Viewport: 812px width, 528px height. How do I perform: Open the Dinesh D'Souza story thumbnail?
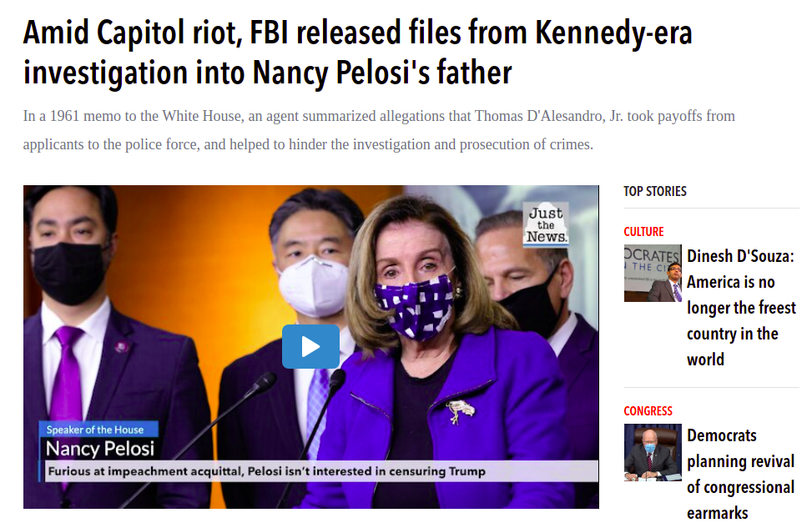(x=653, y=274)
